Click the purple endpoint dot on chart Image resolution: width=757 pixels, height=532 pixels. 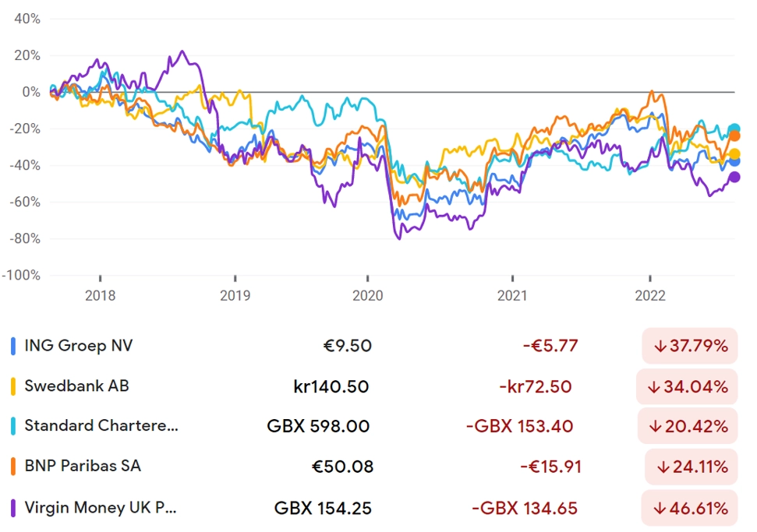(x=734, y=177)
